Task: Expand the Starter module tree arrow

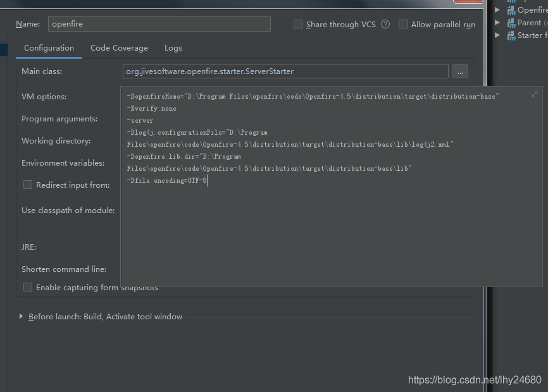Action: pyautogui.click(x=497, y=35)
